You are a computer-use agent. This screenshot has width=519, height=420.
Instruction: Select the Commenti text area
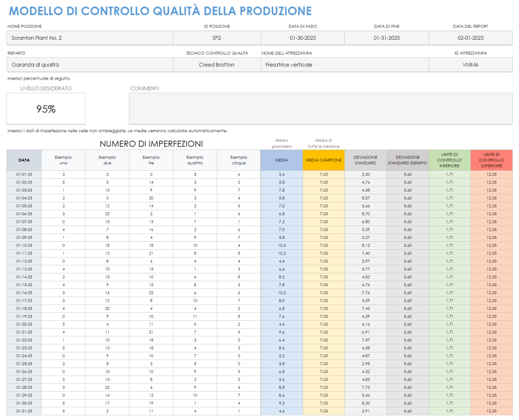click(320, 107)
